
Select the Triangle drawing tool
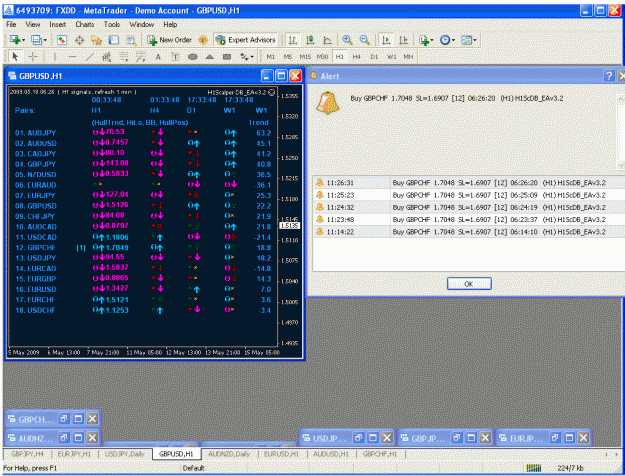(x=210, y=57)
